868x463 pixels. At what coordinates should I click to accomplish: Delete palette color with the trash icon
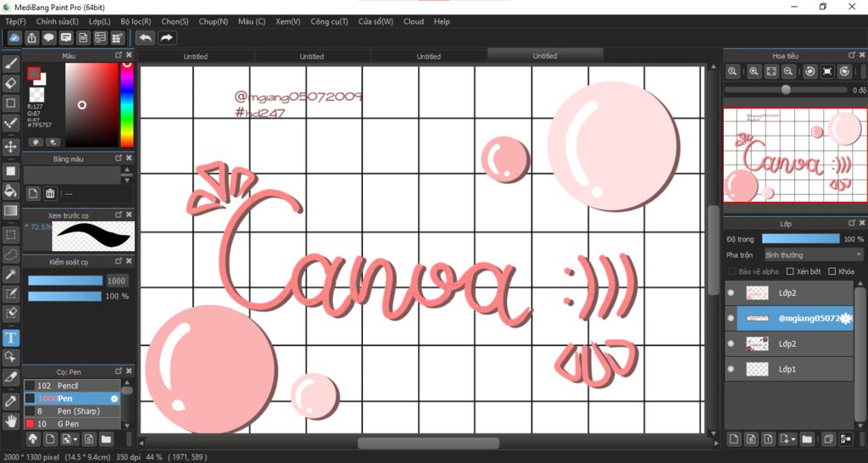(x=50, y=193)
